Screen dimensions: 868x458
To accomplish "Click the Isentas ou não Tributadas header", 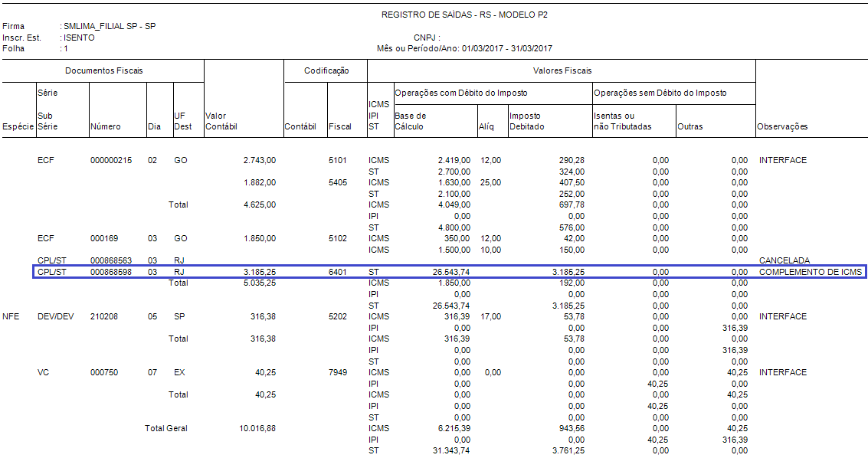I will pyautogui.click(x=622, y=121).
